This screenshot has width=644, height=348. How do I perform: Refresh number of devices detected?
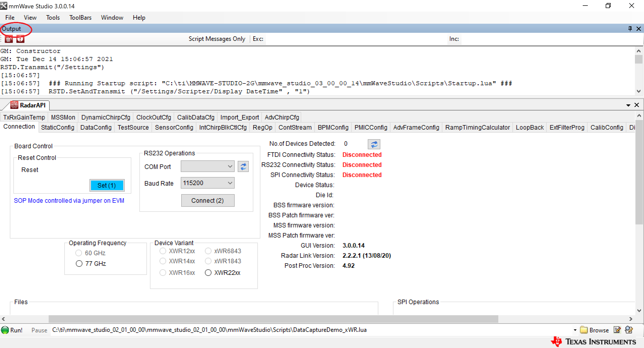click(x=374, y=144)
